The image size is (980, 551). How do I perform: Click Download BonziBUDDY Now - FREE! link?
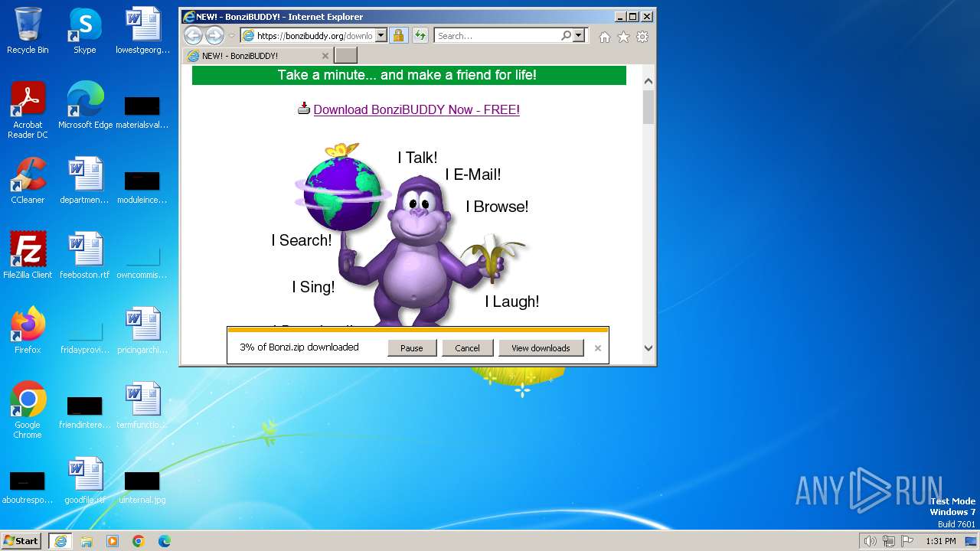tap(416, 109)
